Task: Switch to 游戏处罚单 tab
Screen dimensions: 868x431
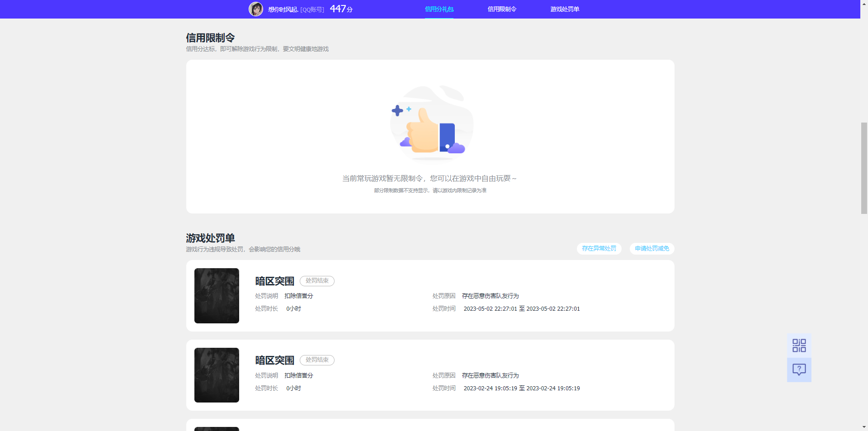Action: [x=565, y=9]
